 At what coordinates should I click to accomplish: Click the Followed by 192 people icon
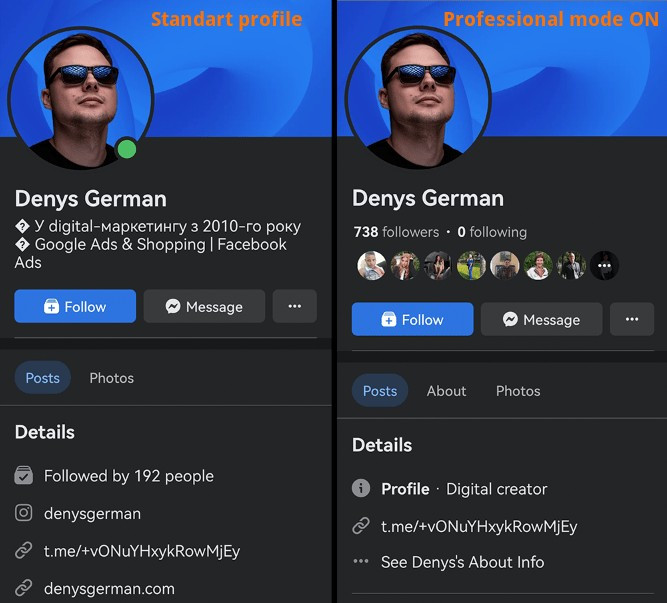point(23,476)
